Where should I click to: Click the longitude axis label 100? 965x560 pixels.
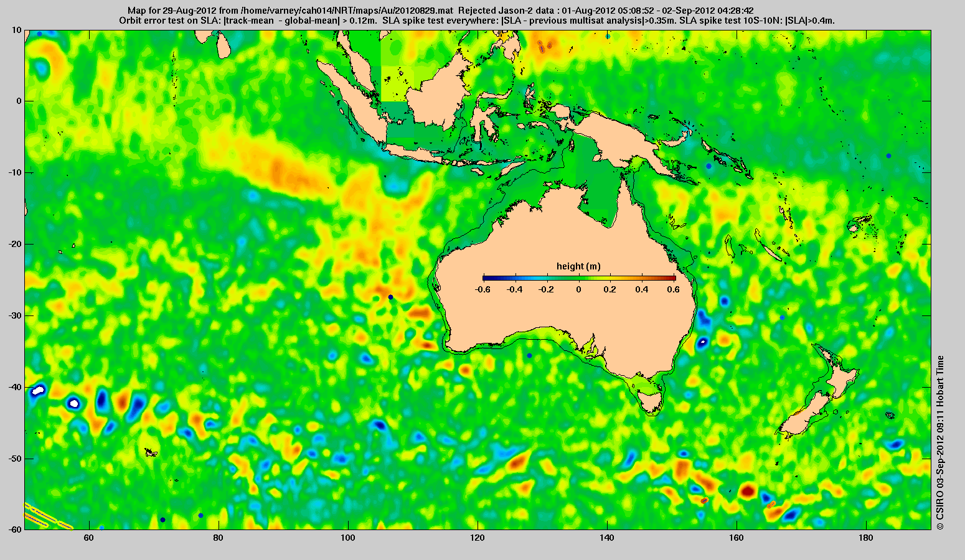(x=347, y=538)
